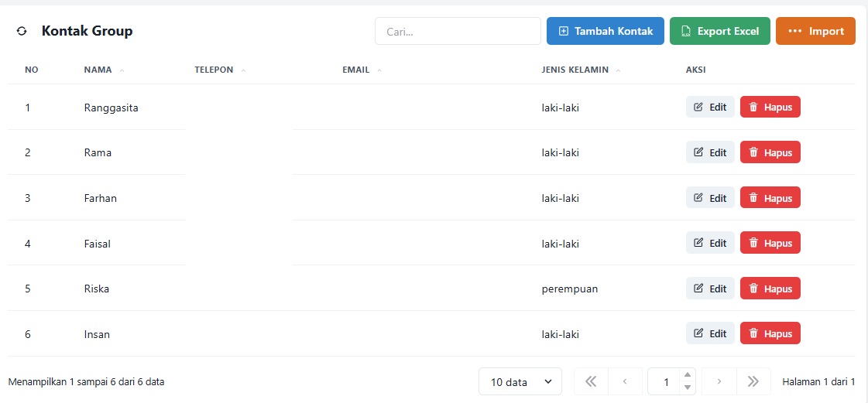The width and height of the screenshot is (868, 403).
Task: Decrease page number with down stepper arrow
Action: (x=687, y=387)
